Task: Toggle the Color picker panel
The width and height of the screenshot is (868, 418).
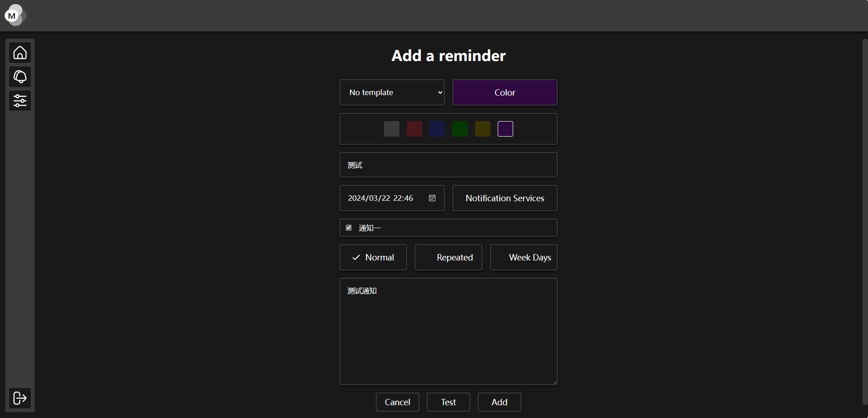Action: tap(505, 92)
